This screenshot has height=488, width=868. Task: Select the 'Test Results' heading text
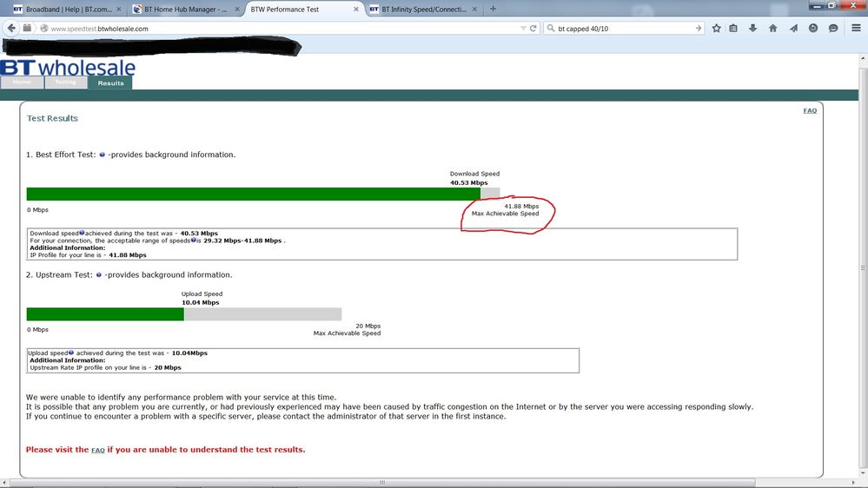pos(53,118)
